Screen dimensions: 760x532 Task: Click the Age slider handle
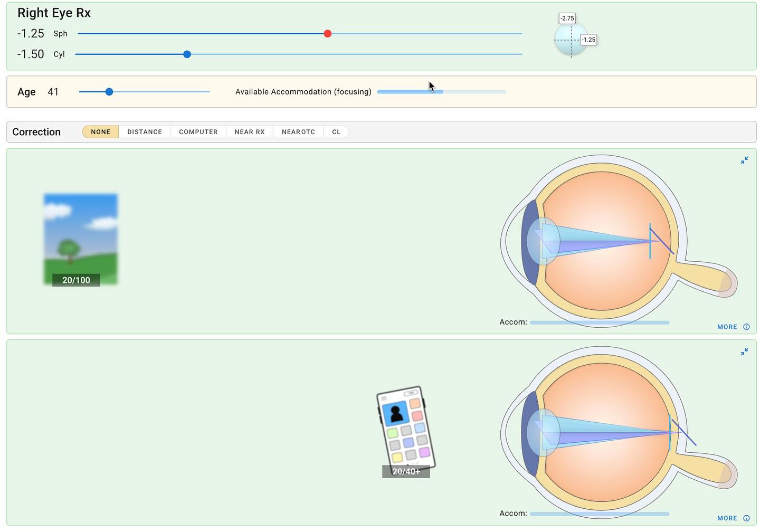[109, 92]
